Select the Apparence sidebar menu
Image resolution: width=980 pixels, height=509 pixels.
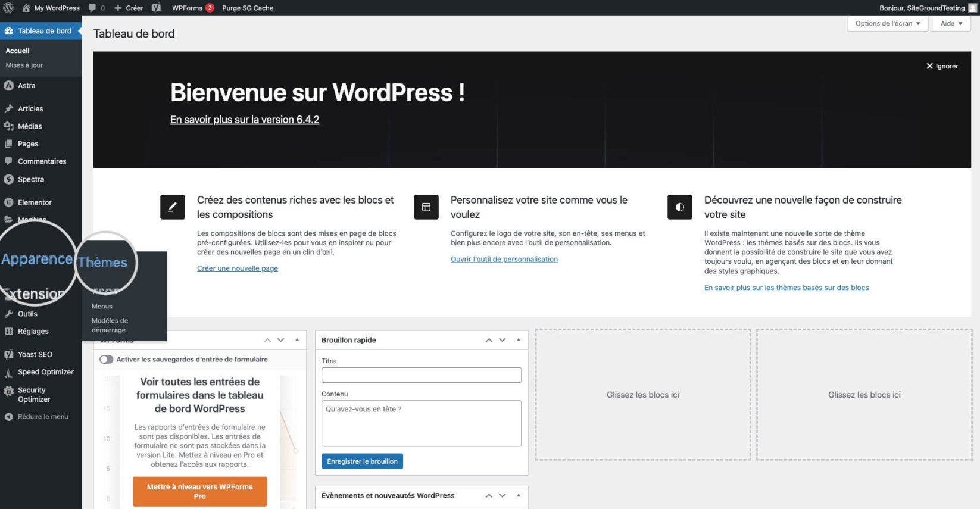pos(37,259)
